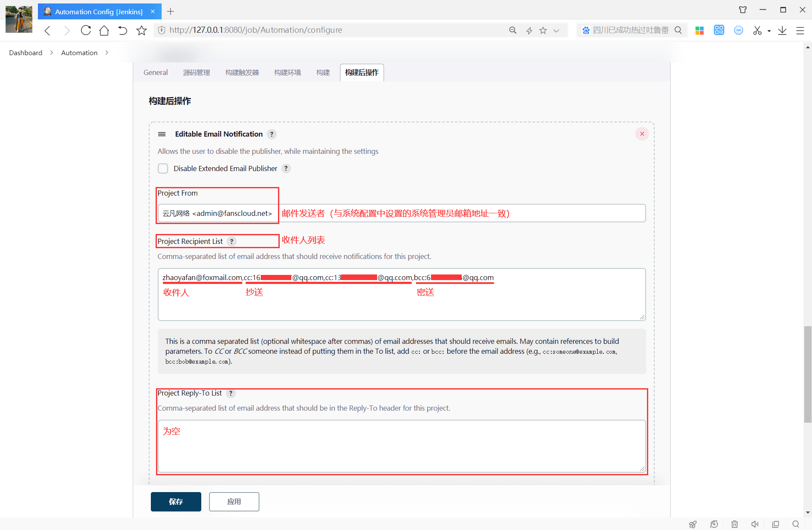Open a new browser tab

click(x=171, y=12)
